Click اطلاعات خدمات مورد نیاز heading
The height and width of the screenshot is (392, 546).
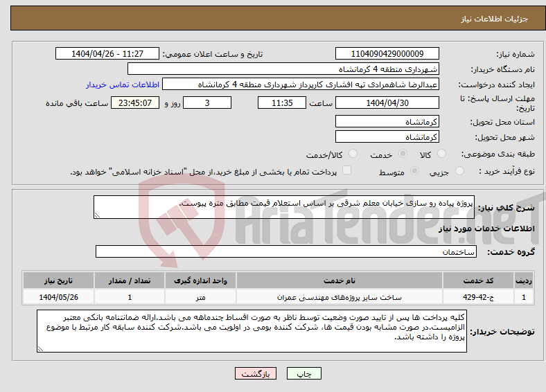tap(486, 229)
